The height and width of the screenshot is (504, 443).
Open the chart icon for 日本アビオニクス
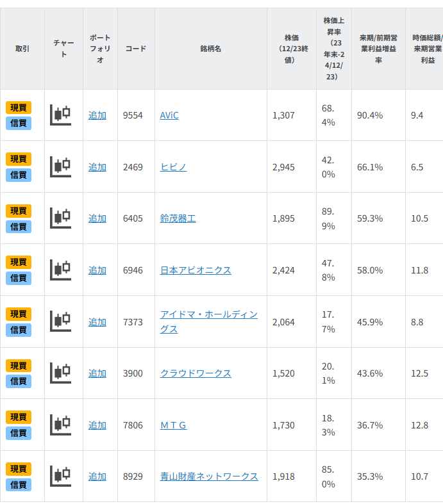[x=60, y=270]
